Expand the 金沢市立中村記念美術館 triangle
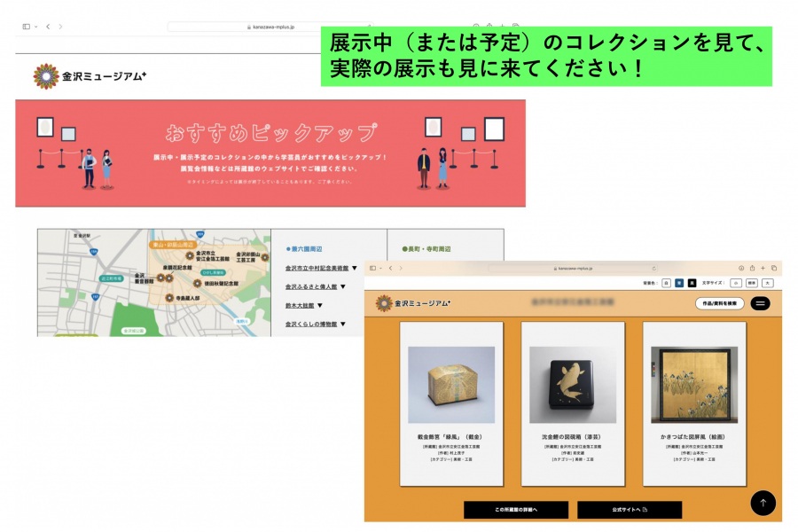 (355, 269)
